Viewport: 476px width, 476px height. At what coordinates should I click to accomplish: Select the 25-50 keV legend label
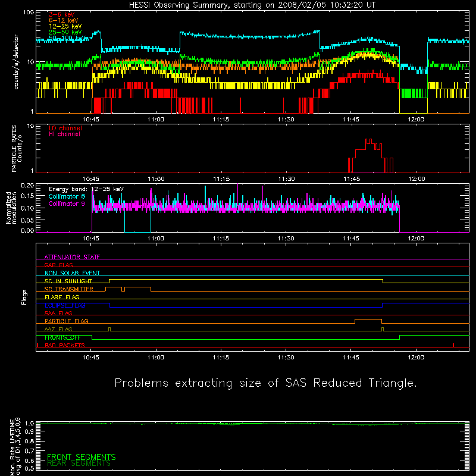pyautogui.click(x=65, y=32)
